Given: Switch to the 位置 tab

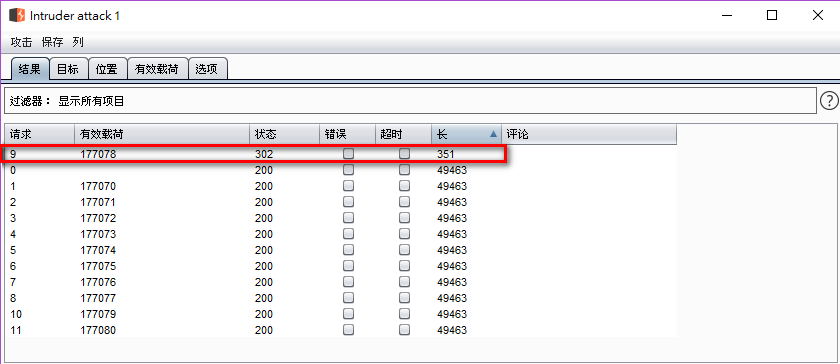Looking at the screenshot, I should point(107,69).
